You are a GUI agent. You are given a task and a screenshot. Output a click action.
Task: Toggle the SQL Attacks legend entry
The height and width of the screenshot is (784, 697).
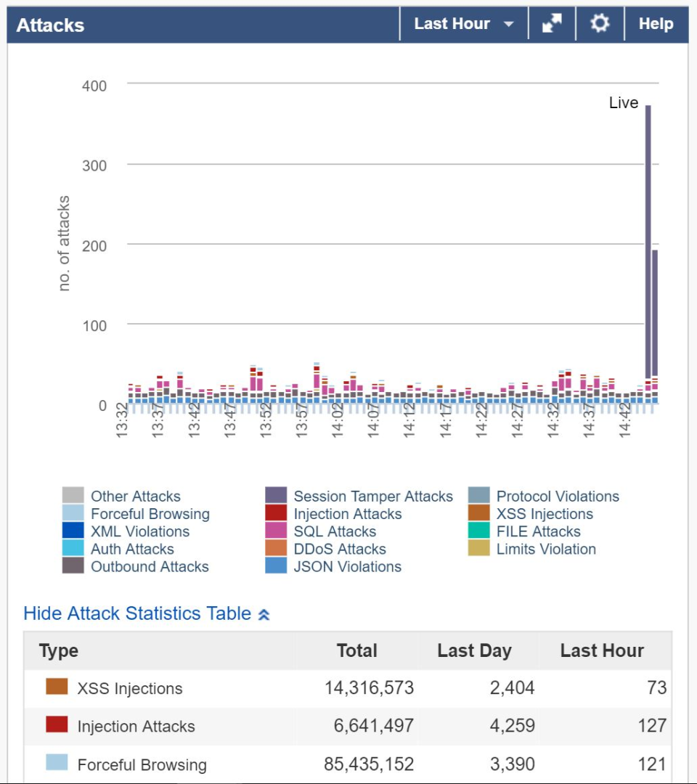(335, 531)
